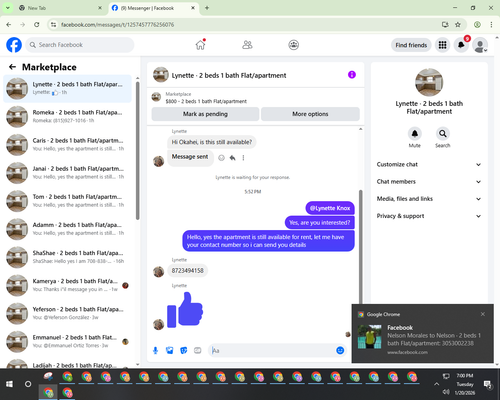Screen dimensions: 500x400
Task: Select the Lynette conversation in the list
Action: point(67,89)
